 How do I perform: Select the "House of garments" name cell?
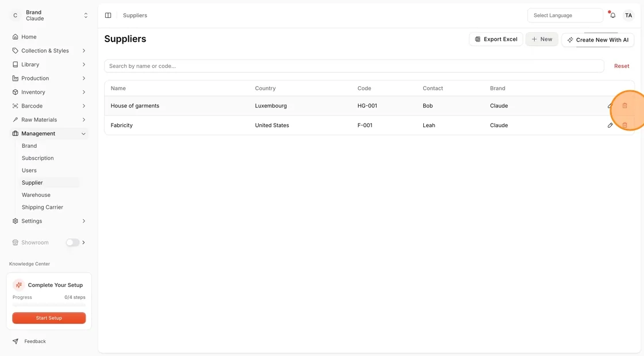[135, 106]
